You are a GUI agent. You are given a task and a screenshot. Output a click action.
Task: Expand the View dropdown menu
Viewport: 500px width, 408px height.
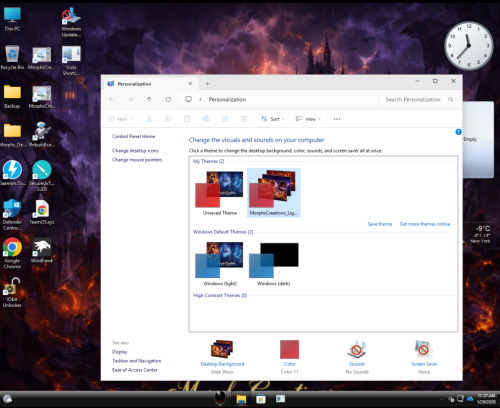point(308,119)
